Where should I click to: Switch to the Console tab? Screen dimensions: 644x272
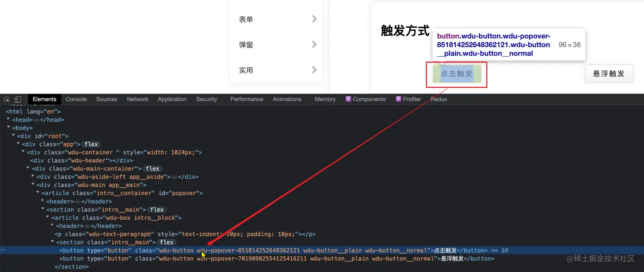pos(76,99)
